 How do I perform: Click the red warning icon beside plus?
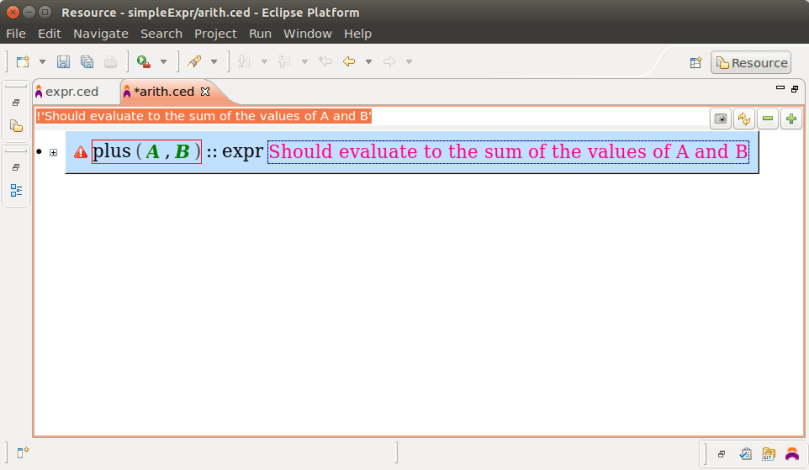click(81, 153)
